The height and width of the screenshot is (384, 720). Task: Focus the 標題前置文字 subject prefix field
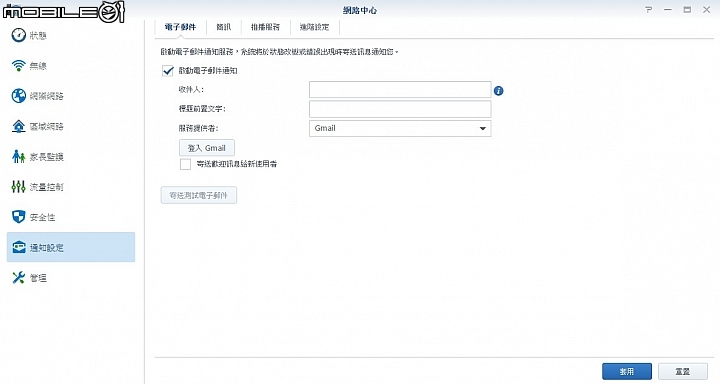pyautogui.click(x=400, y=109)
